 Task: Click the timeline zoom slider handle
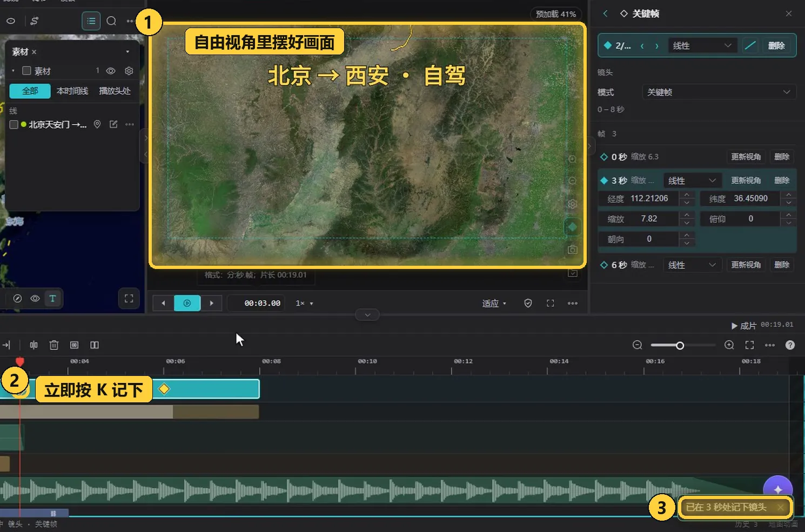tap(680, 345)
